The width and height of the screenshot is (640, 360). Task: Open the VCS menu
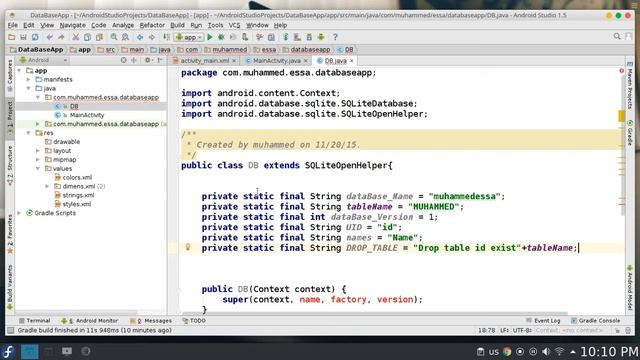[234, 25]
